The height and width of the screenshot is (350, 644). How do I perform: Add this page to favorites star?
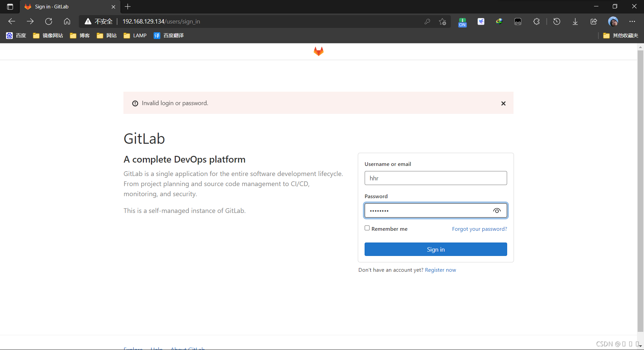coord(442,21)
